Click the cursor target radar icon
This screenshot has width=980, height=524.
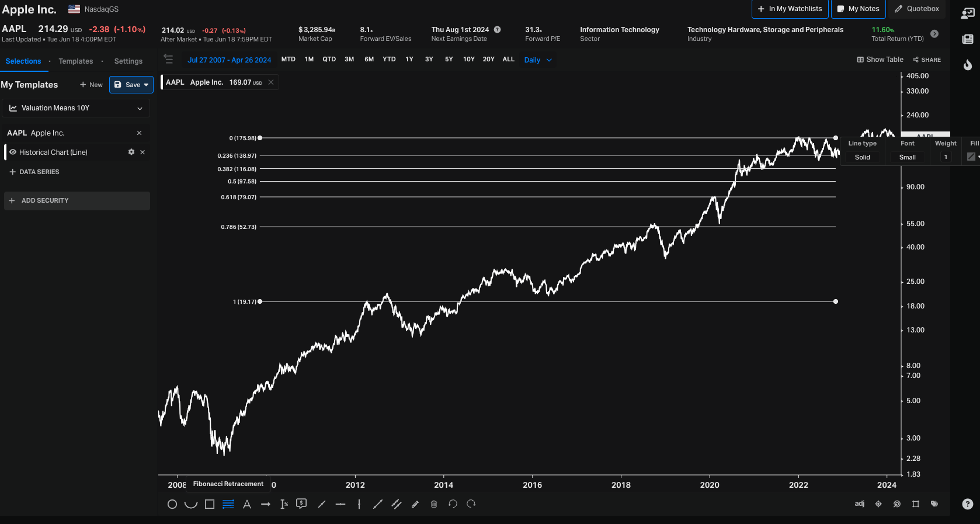pyautogui.click(x=897, y=504)
